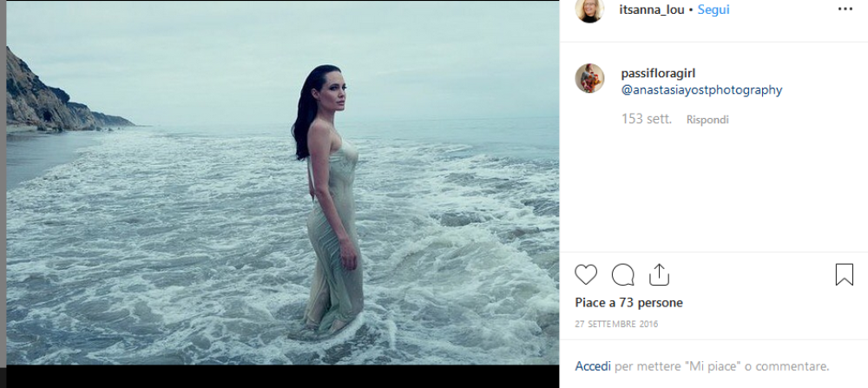The width and height of the screenshot is (868, 388).
Task: Save the post with the bookmark icon
Action: pyautogui.click(x=844, y=275)
